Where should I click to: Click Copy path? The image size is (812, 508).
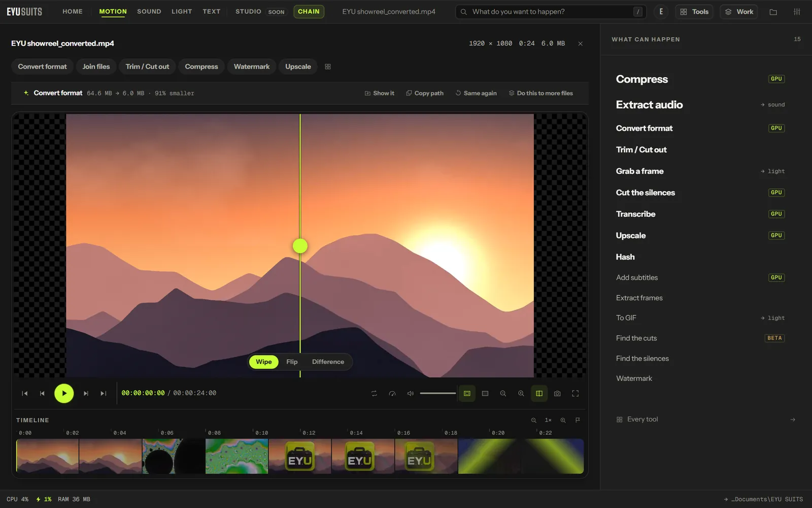(x=425, y=93)
